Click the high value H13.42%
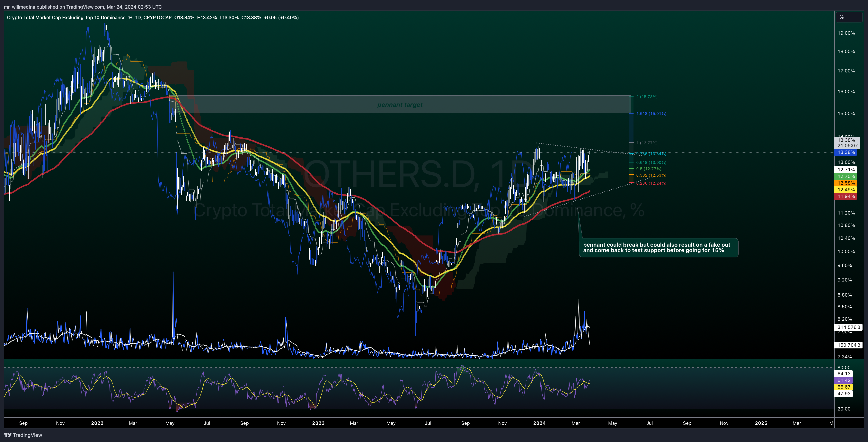The width and height of the screenshot is (868, 442). click(207, 18)
